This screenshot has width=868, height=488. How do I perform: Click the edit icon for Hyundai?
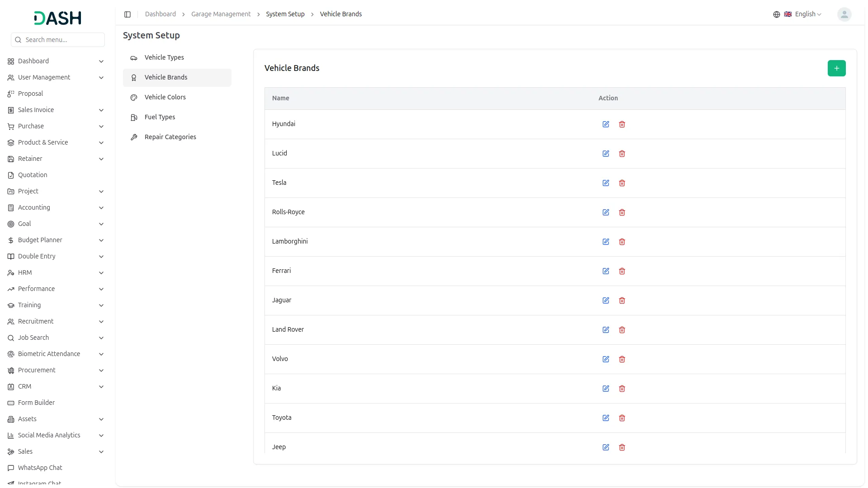click(x=606, y=124)
